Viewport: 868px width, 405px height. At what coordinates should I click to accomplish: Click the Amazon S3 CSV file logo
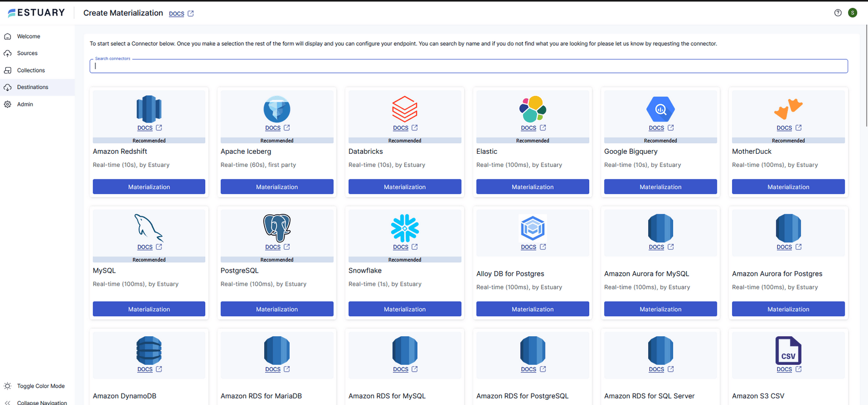(788, 350)
